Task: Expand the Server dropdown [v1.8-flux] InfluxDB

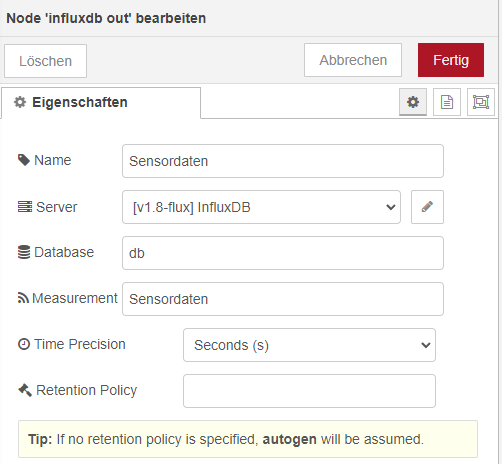Action: pyautogui.click(x=261, y=207)
